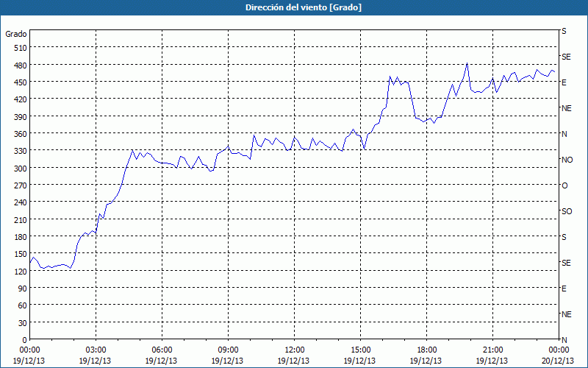Pick the 420 degree axis label
The image size is (588, 368).
(21, 100)
